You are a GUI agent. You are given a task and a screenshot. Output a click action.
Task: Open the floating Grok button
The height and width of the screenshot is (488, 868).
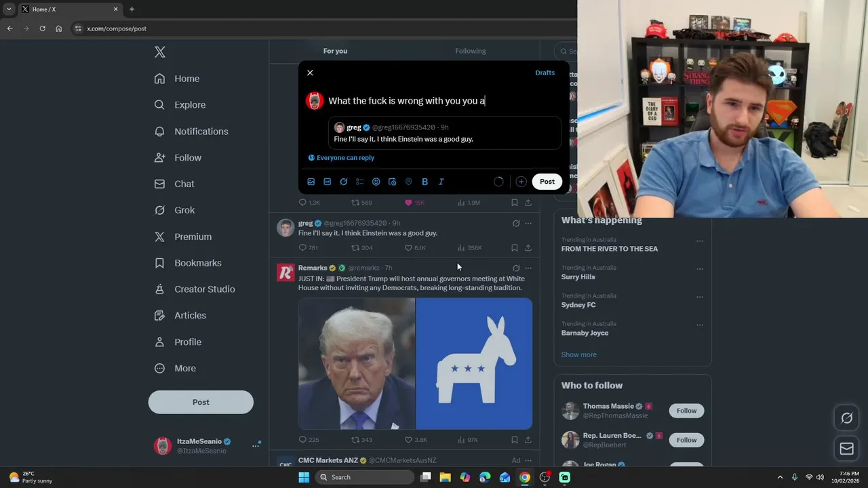coord(847,418)
